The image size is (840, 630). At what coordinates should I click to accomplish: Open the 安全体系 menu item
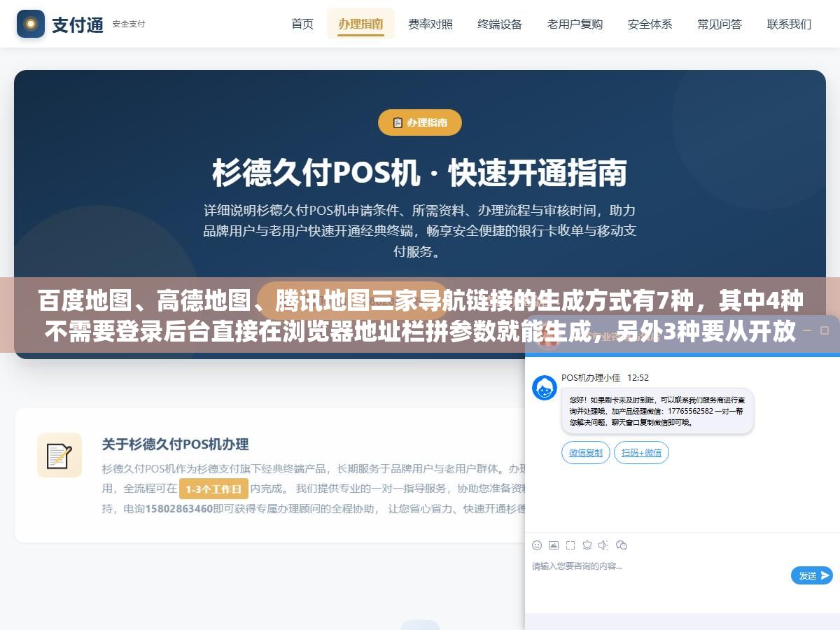click(x=650, y=24)
